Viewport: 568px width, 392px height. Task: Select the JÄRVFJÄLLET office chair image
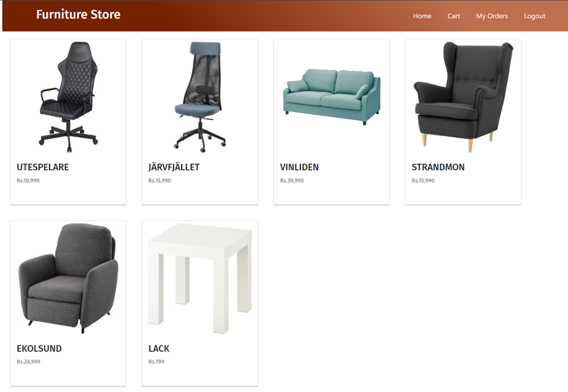click(x=200, y=97)
